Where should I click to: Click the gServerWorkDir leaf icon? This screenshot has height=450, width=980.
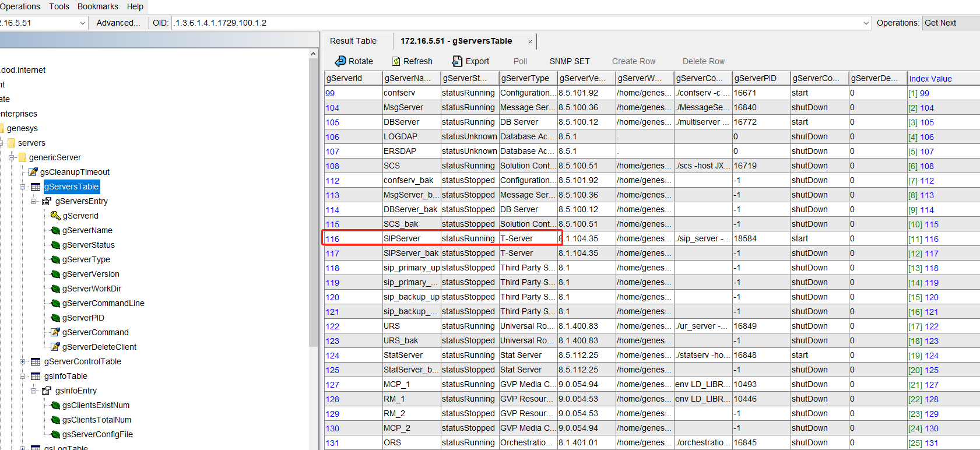[x=55, y=289]
